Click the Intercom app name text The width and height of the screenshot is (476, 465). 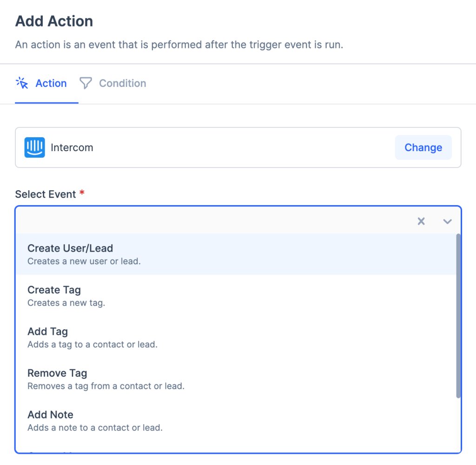[x=72, y=147]
